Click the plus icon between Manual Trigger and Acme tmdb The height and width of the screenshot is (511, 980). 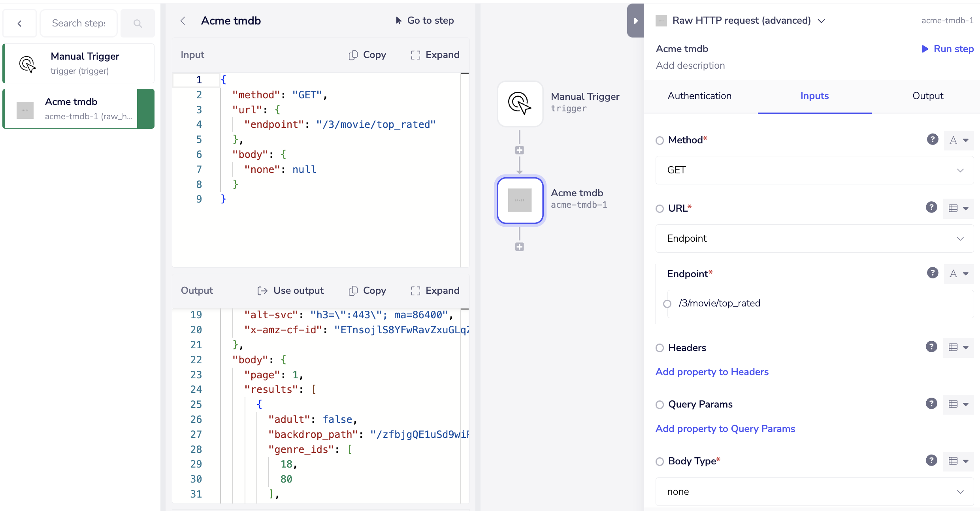pyautogui.click(x=520, y=150)
